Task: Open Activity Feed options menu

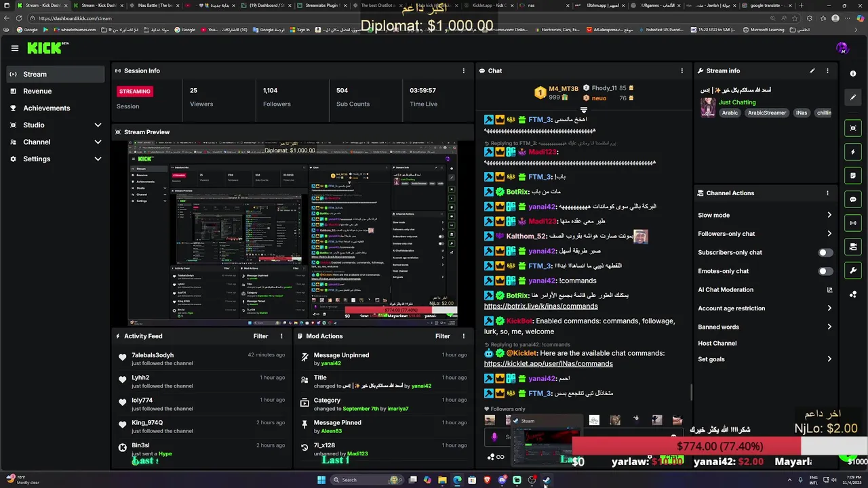Action: pos(281,336)
